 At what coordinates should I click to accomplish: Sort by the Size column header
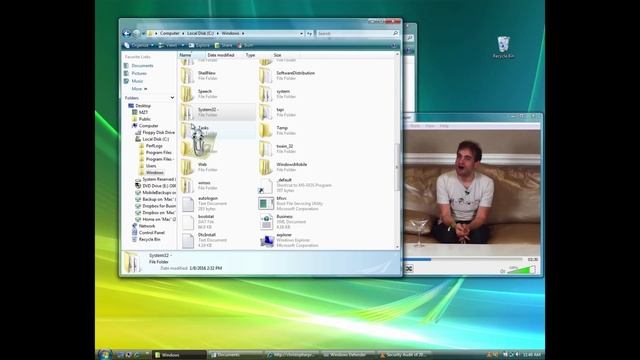pyautogui.click(x=278, y=55)
